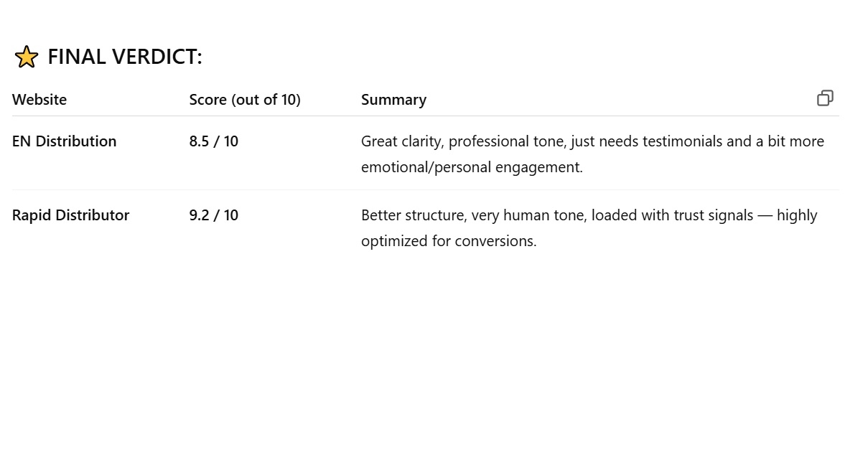Select the EN Distribution row label
Image resolution: width=868 pixels, height=465 pixels.
tap(65, 141)
